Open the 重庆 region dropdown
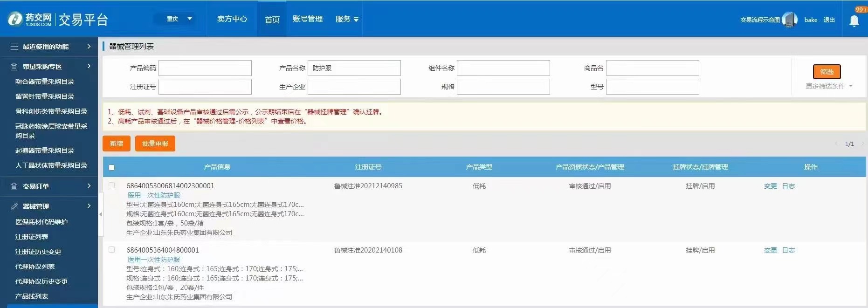Viewport: 868px width, 308px height. point(179,19)
